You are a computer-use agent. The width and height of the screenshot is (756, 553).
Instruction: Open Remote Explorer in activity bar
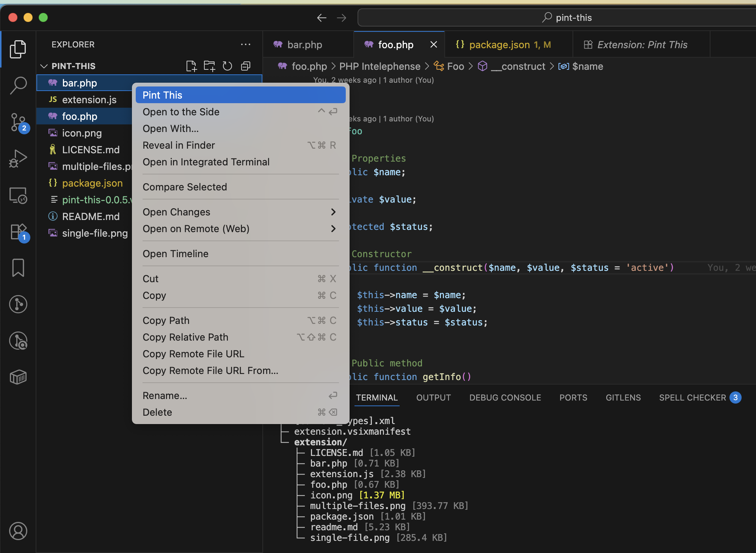pos(18,195)
